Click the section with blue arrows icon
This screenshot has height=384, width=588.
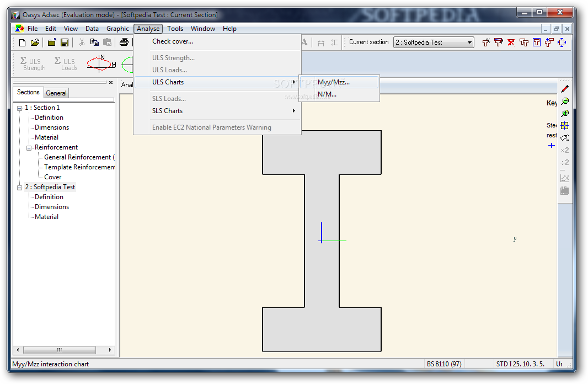point(562,42)
